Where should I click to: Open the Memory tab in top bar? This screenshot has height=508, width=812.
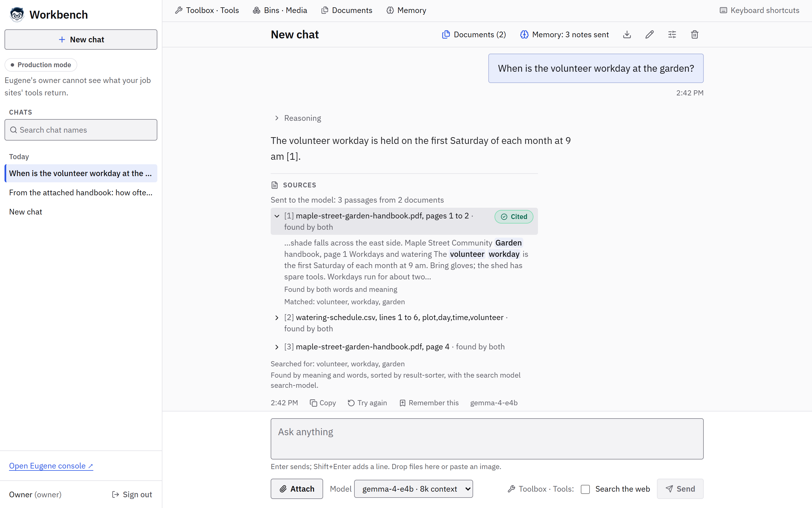pyautogui.click(x=406, y=10)
